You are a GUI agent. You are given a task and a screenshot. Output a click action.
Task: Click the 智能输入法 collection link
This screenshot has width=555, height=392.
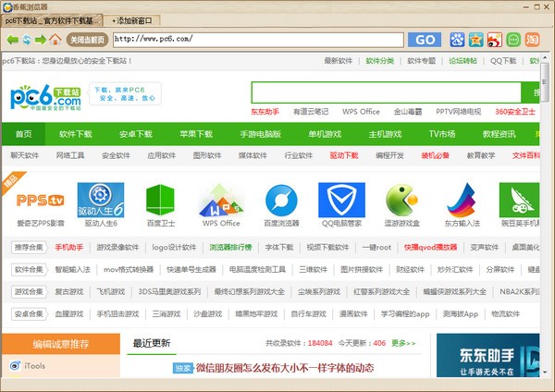coord(72,270)
